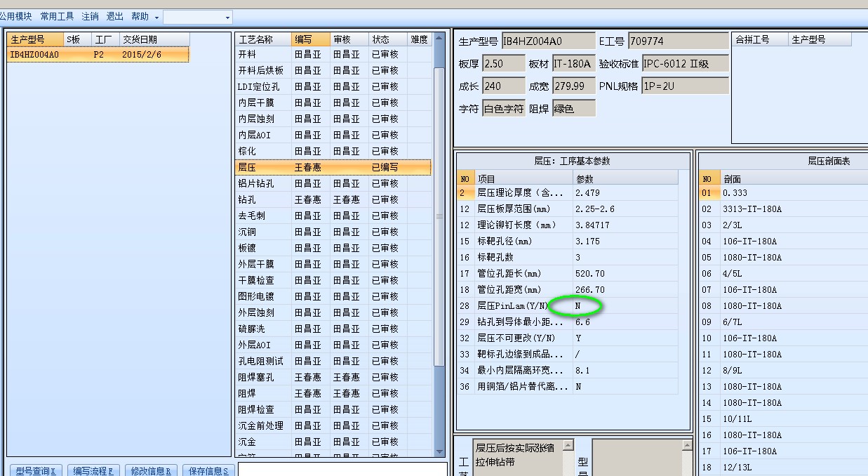The width and height of the screenshot is (868, 476).
Task: Click the 成长 field showing 240
Action: coord(503,86)
